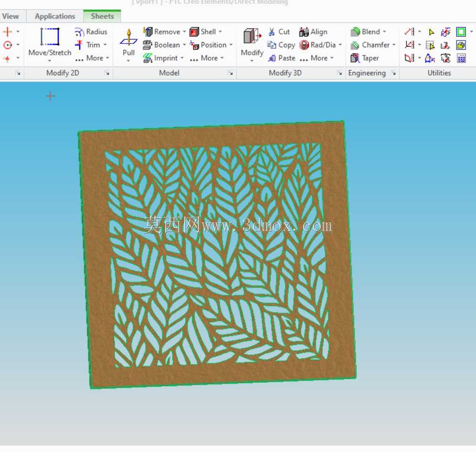Expand the Trim dropdown arrow
The height and width of the screenshot is (452, 476).
[105, 45]
